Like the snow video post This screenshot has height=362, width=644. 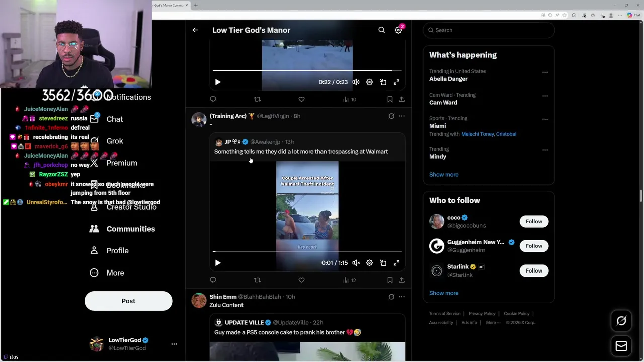click(x=301, y=99)
